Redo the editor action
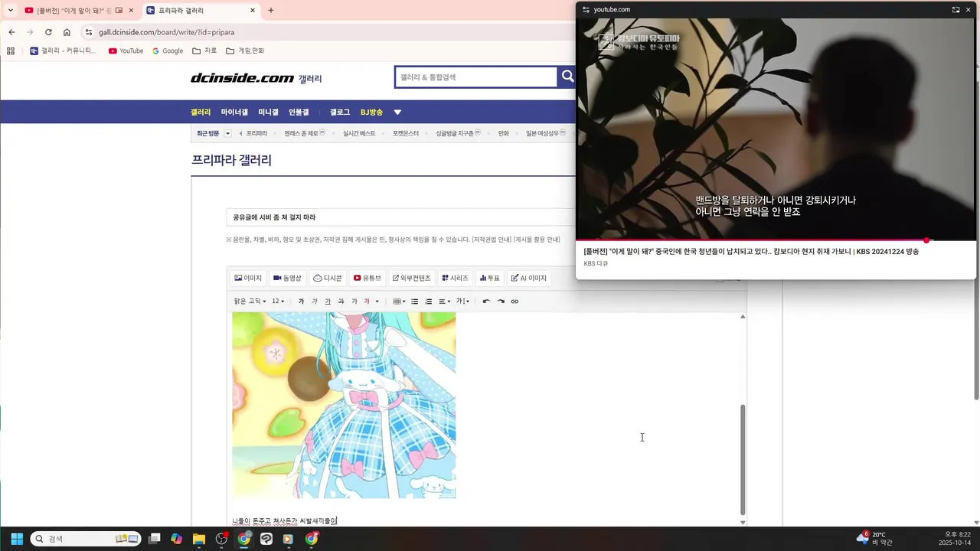Viewport: 980px width, 551px height. point(501,302)
